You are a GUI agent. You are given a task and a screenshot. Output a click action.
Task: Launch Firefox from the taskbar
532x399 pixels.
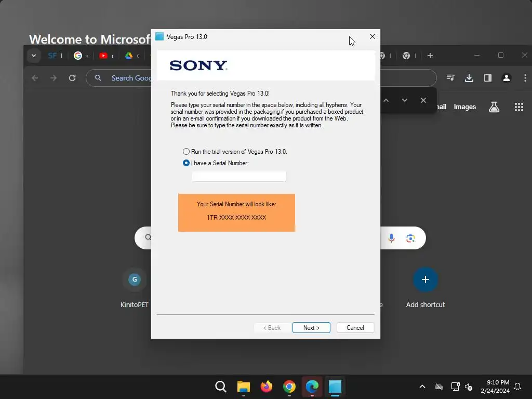pos(267,387)
